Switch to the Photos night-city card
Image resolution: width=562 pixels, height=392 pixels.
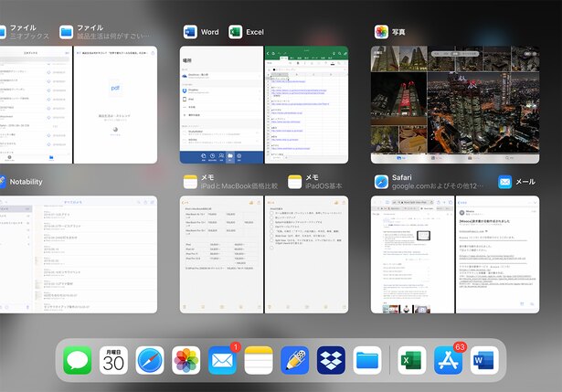(455, 105)
